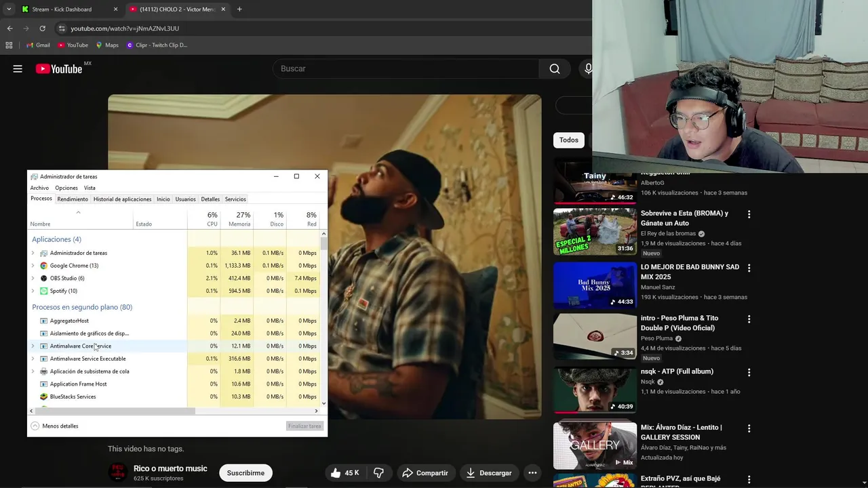The width and height of the screenshot is (868, 488).
Task: Switch to the Detalles tab
Action: click(x=210, y=199)
